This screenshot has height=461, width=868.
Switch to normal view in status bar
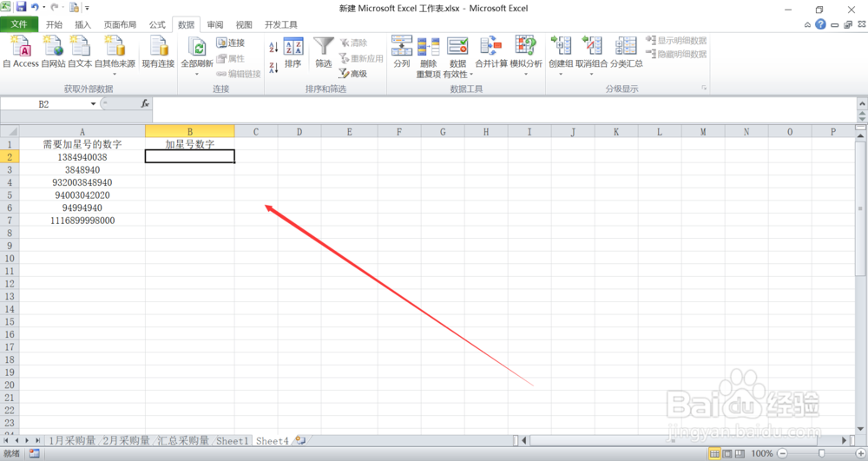point(714,454)
